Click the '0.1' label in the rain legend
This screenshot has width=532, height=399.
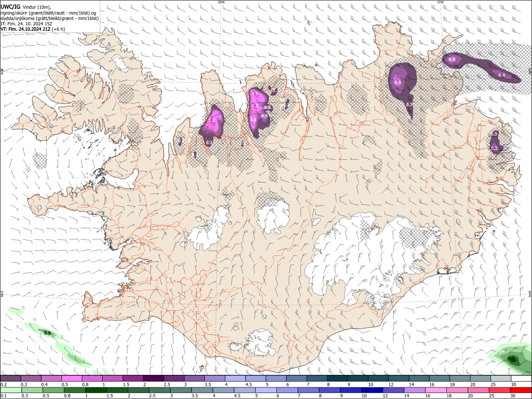(3, 396)
